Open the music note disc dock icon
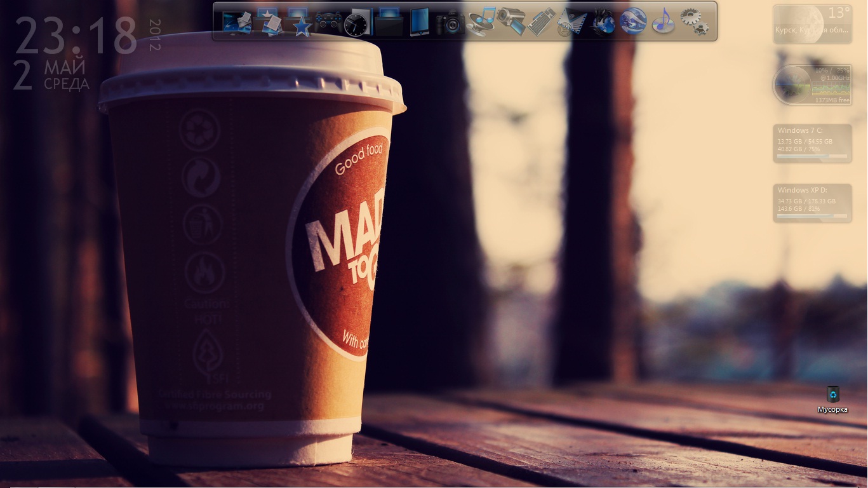 [x=663, y=22]
